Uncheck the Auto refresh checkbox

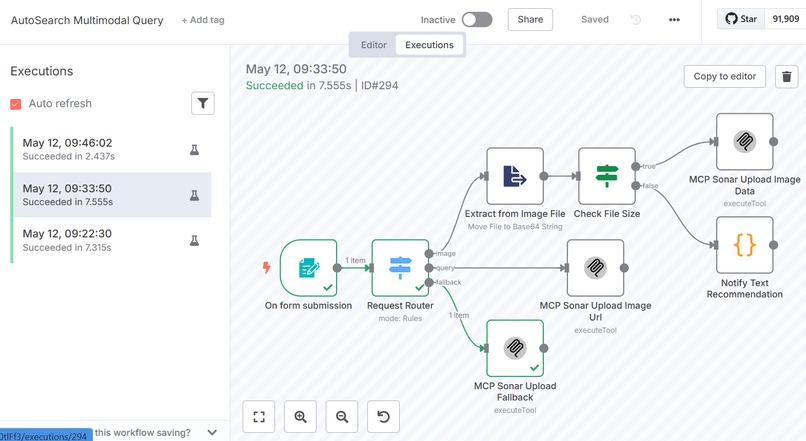click(15, 104)
